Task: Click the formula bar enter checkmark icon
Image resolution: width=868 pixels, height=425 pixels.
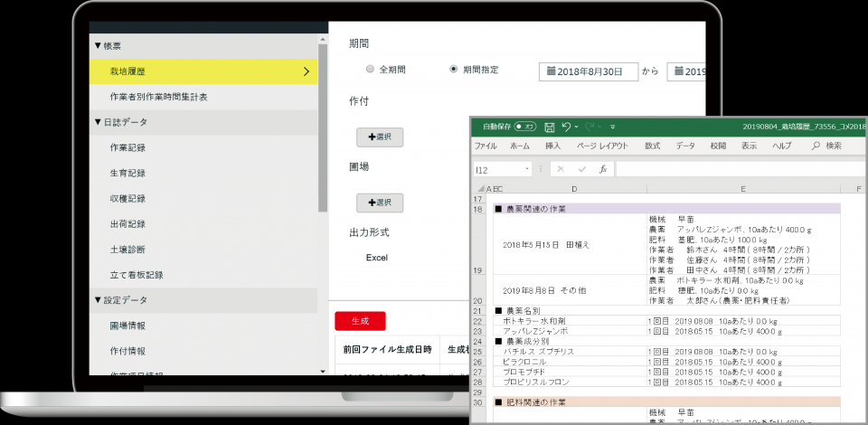Action: coord(580,169)
